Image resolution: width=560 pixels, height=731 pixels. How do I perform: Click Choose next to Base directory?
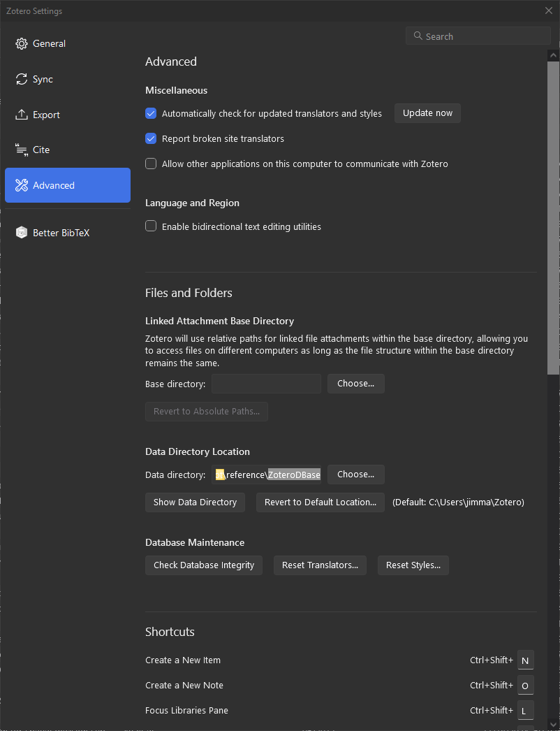[x=356, y=384]
